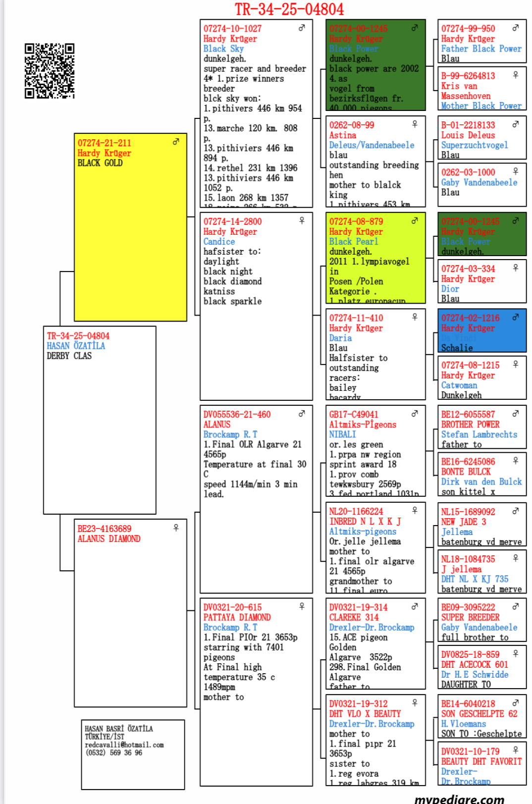Select the yellow BLACK GOLD pedigree box
Viewport: 532px width, 804px height.
coord(130,228)
